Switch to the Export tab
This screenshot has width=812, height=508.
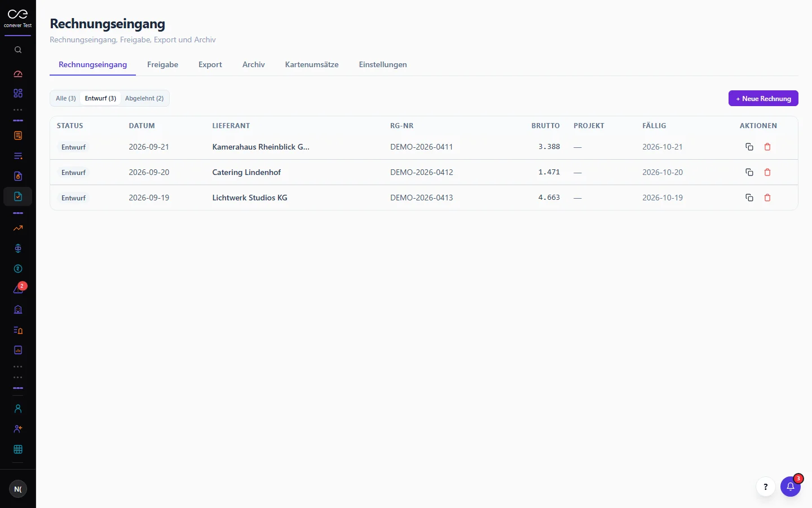coord(210,65)
